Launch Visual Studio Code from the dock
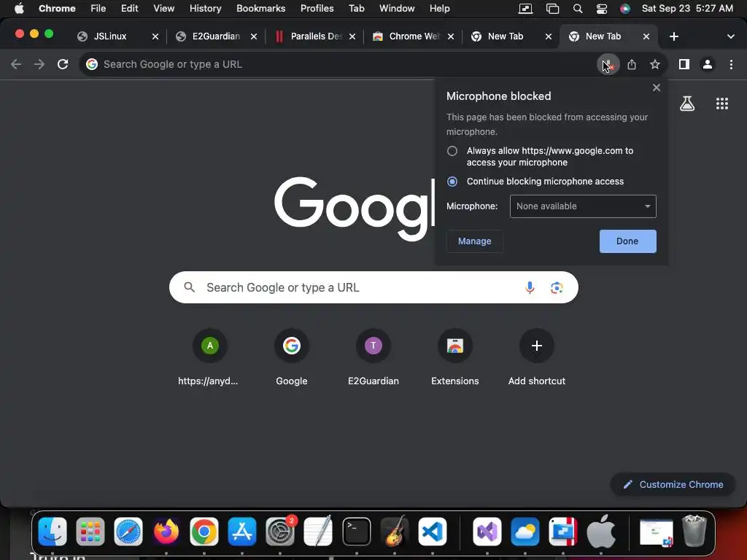This screenshot has height=560, width=747. click(433, 532)
